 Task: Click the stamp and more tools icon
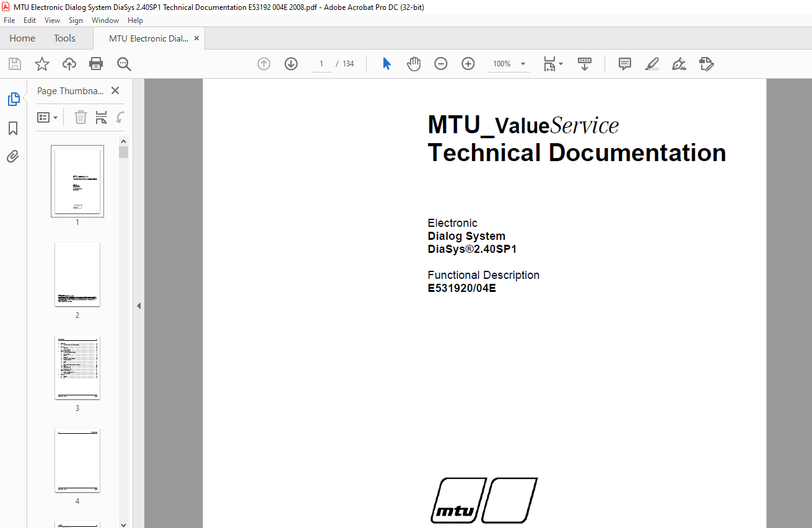707,64
